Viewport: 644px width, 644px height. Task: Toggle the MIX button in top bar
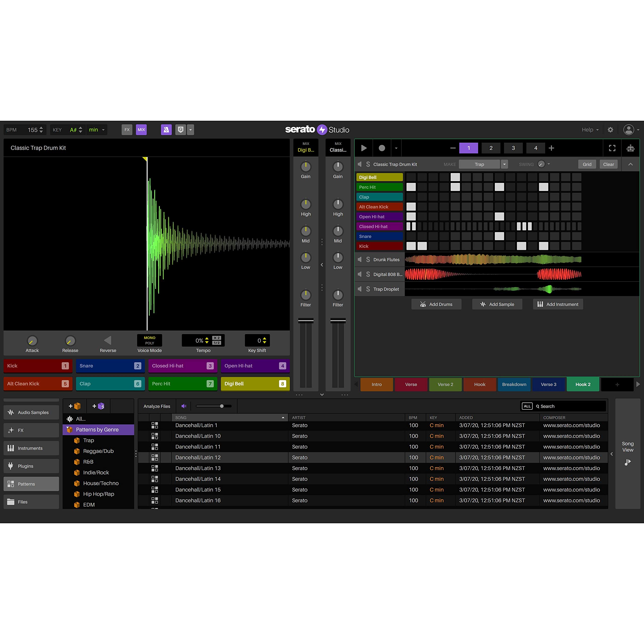tap(141, 130)
